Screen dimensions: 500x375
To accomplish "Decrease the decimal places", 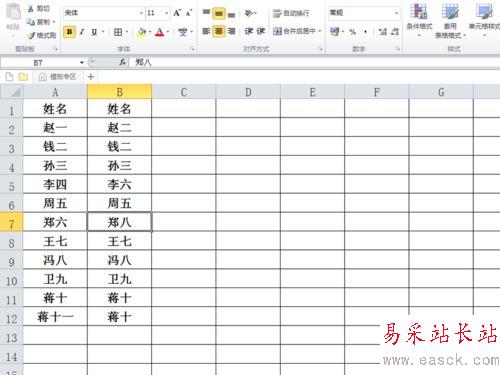I will click(x=395, y=32).
